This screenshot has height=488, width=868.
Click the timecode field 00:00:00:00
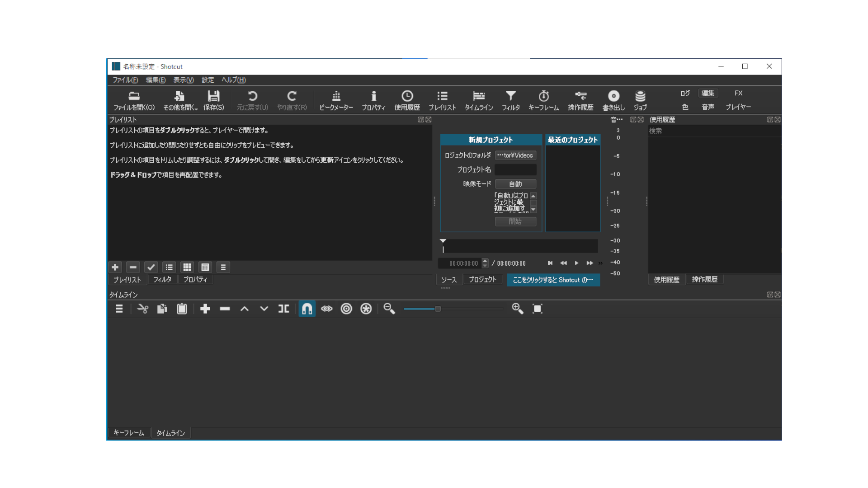[460, 263]
